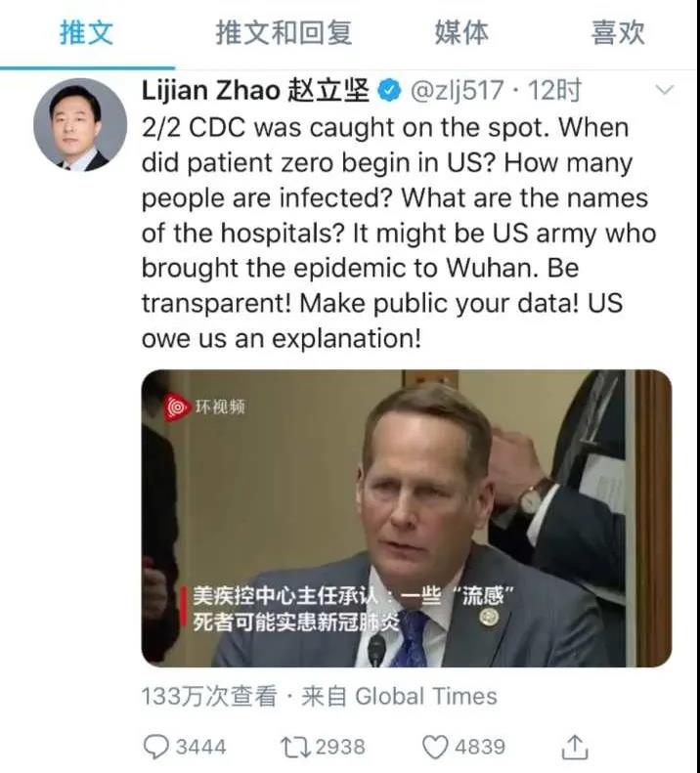700x773 pixels.
Task: Like the tweet with heart icon
Action: (435, 747)
